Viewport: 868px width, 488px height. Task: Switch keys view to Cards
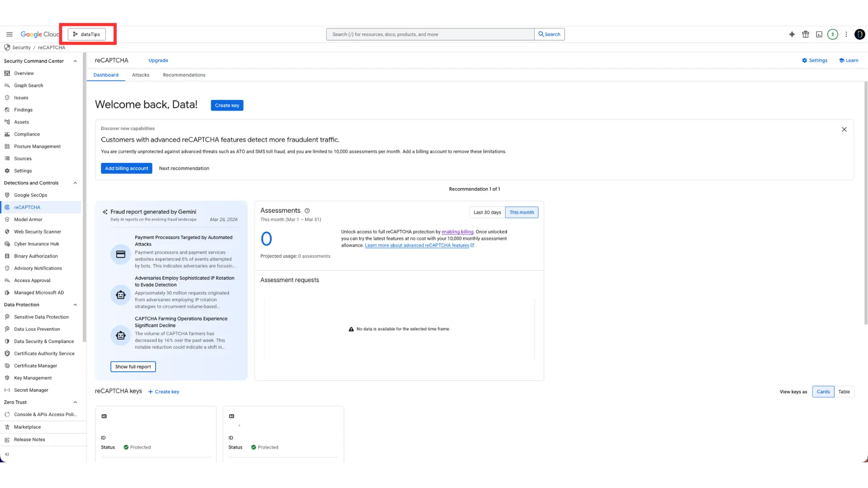823,392
